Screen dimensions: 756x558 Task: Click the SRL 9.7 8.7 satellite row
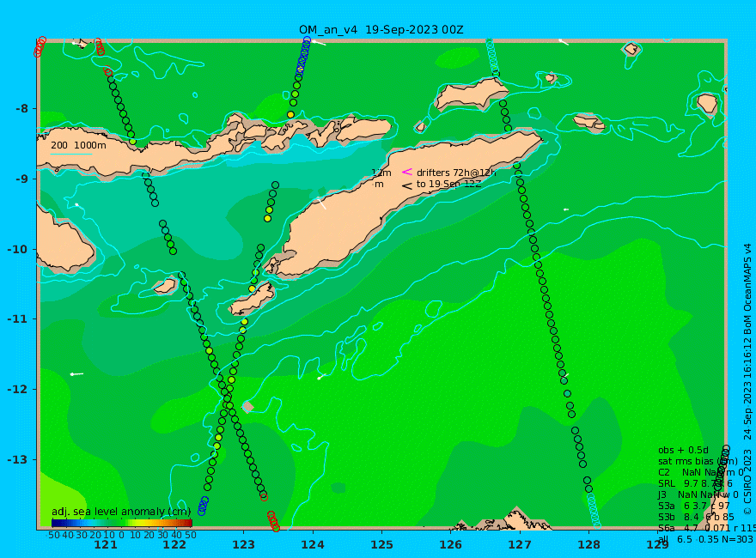695,483
